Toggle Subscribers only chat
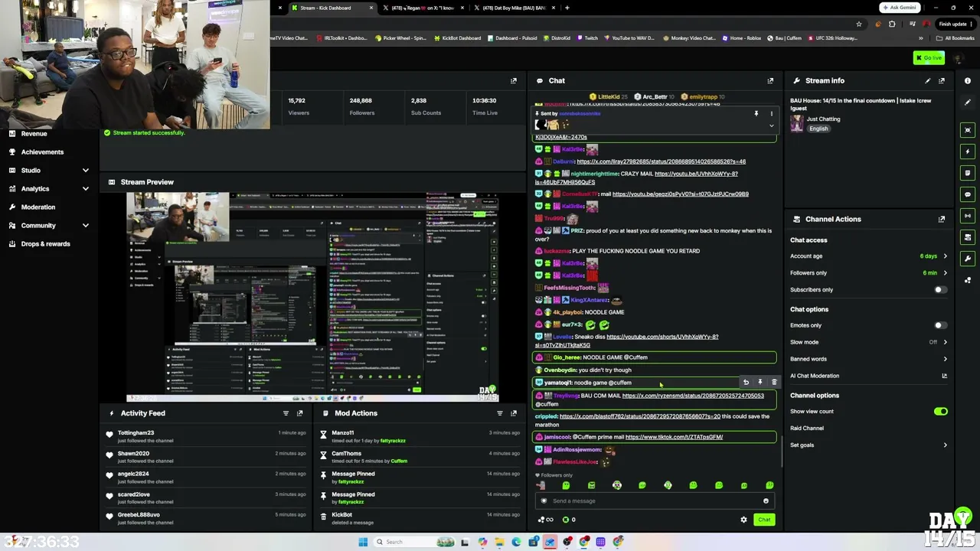This screenshot has height=551, width=980. 940,290
